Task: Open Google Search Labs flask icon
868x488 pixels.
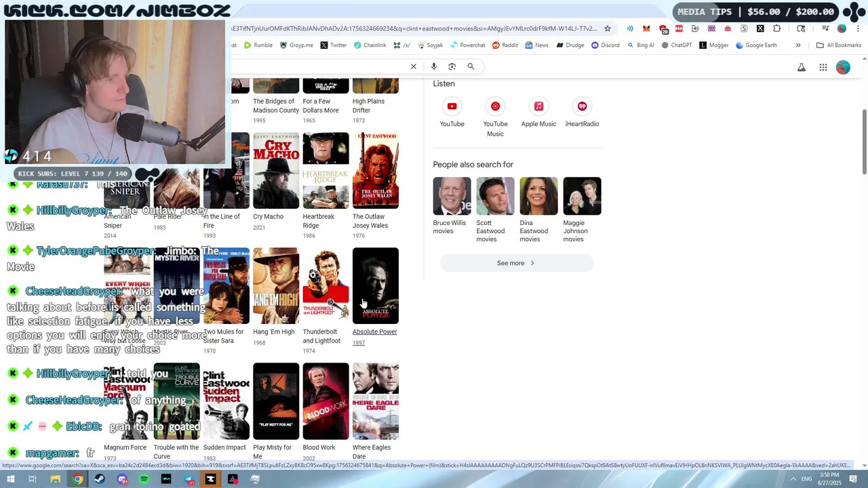Action: [802, 67]
